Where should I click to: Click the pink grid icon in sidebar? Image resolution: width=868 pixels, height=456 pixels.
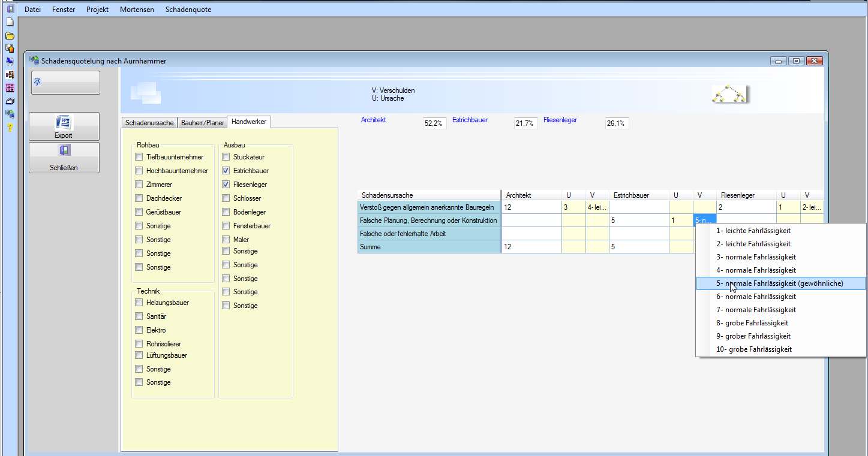pyautogui.click(x=10, y=87)
